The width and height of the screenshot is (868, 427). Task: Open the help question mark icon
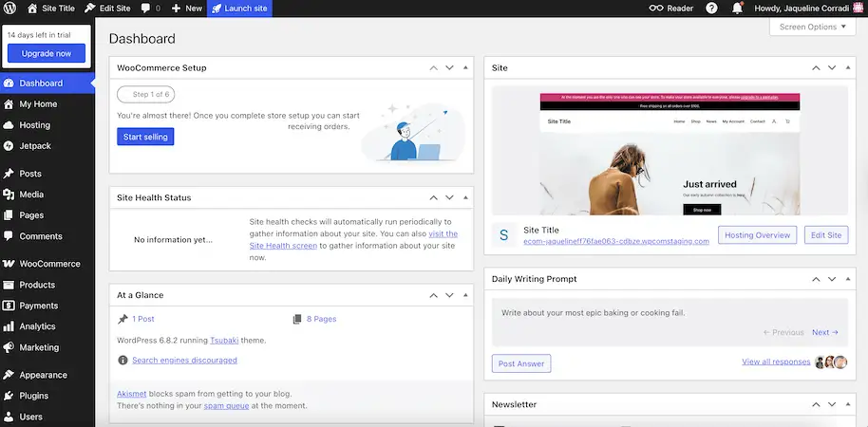coord(711,8)
